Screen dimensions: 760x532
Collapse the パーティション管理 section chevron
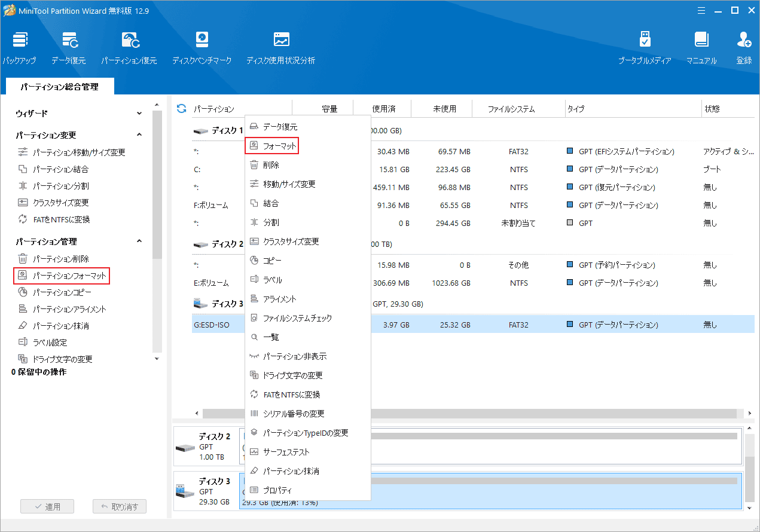139,241
